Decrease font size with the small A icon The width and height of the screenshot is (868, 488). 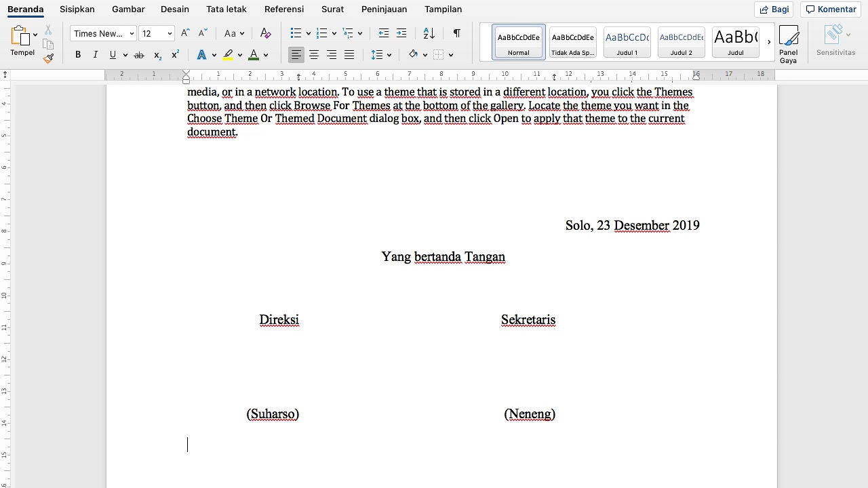[203, 33]
